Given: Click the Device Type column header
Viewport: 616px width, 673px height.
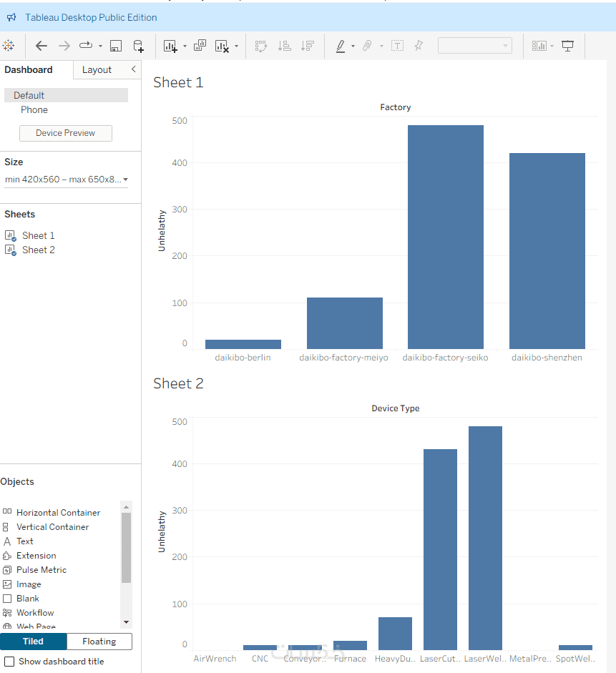Looking at the screenshot, I should click(396, 408).
